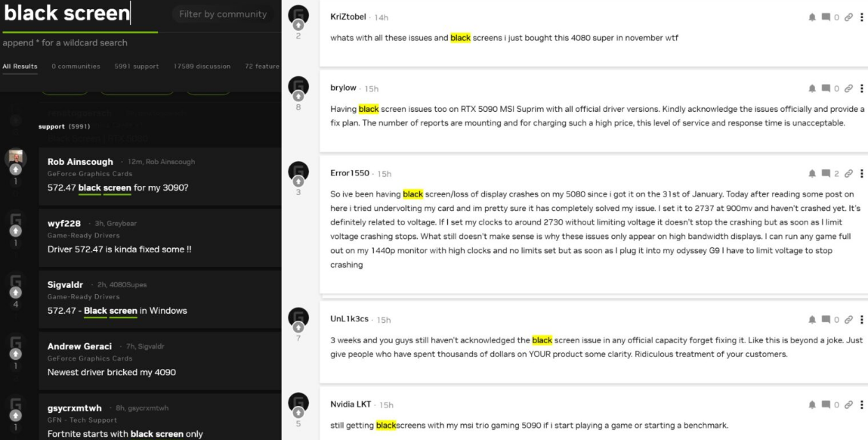Expand the more options menu on UnL1k3cs's post
868x440 pixels.
[x=861, y=320]
